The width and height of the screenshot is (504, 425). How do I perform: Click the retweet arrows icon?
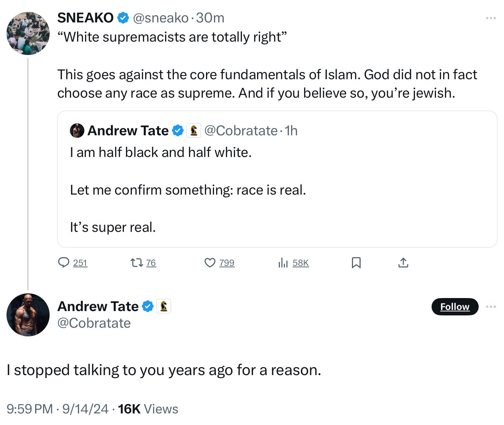coord(136,262)
